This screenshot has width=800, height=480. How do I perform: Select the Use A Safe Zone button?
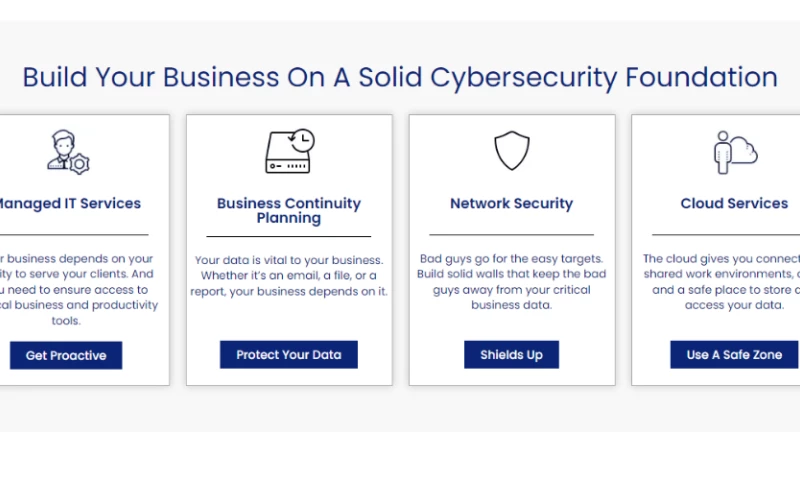(734, 355)
